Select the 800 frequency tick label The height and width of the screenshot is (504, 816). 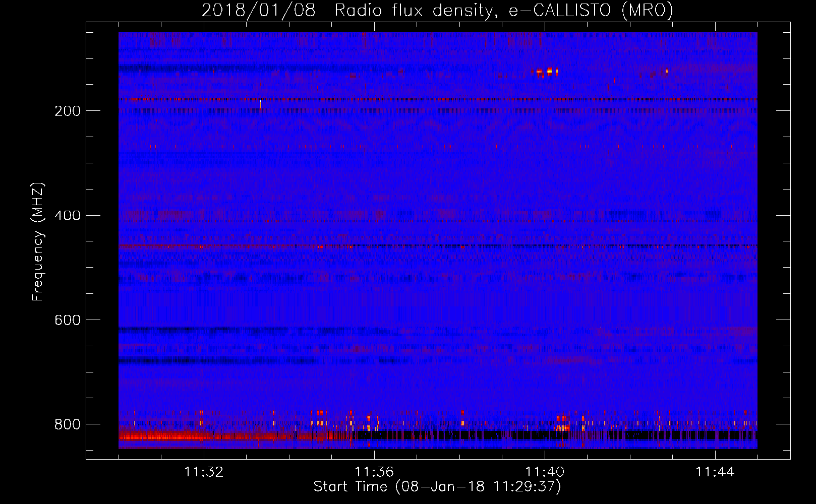coord(67,424)
